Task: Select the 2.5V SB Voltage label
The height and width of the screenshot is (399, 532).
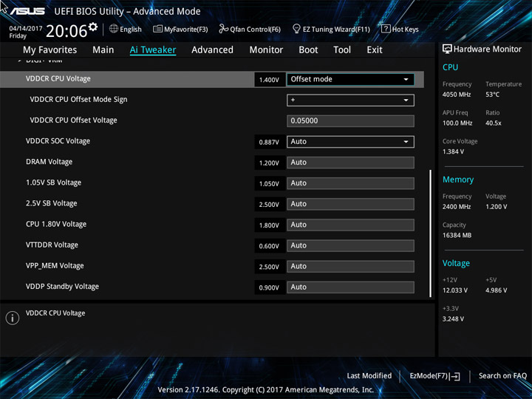Action: [51, 203]
